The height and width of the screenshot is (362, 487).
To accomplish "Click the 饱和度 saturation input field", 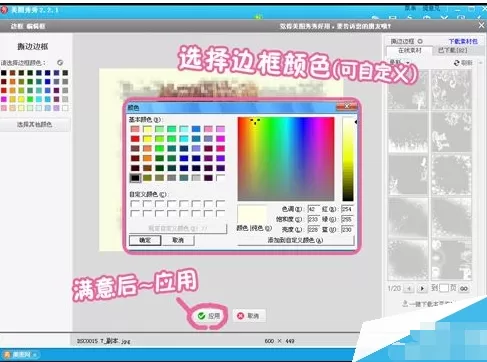I will click(x=313, y=219).
